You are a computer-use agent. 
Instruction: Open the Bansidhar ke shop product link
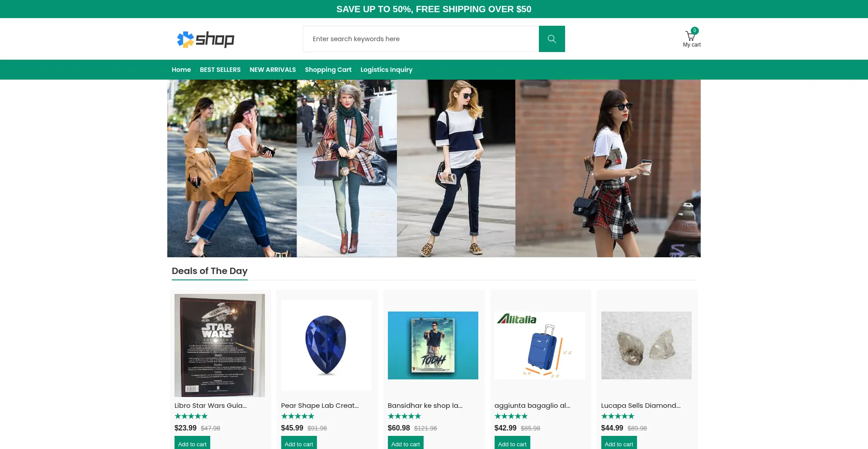[425, 406]
